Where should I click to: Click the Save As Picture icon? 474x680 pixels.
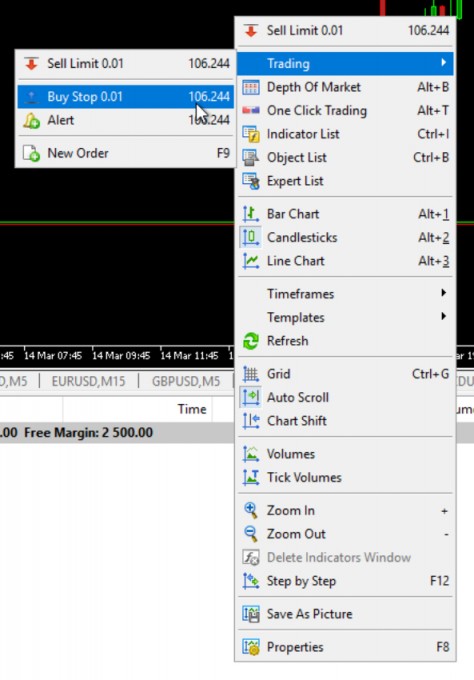coord(251,614)
